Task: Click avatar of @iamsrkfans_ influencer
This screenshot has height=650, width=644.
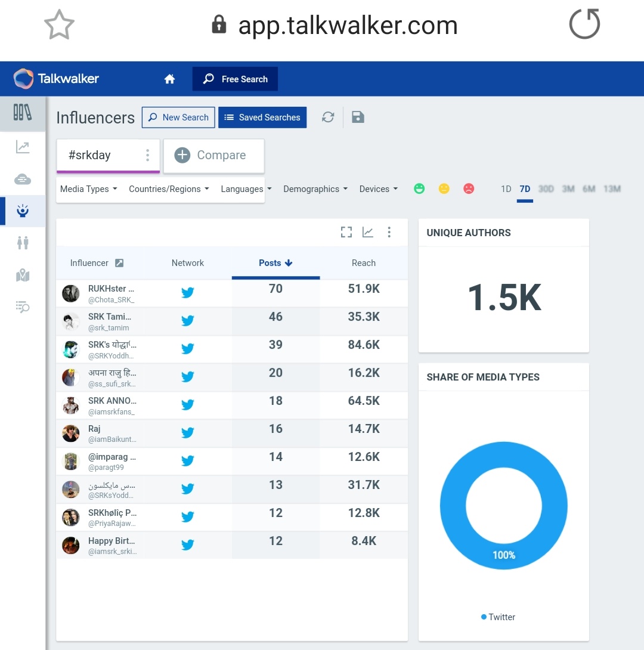Action: tap(71, 406)
